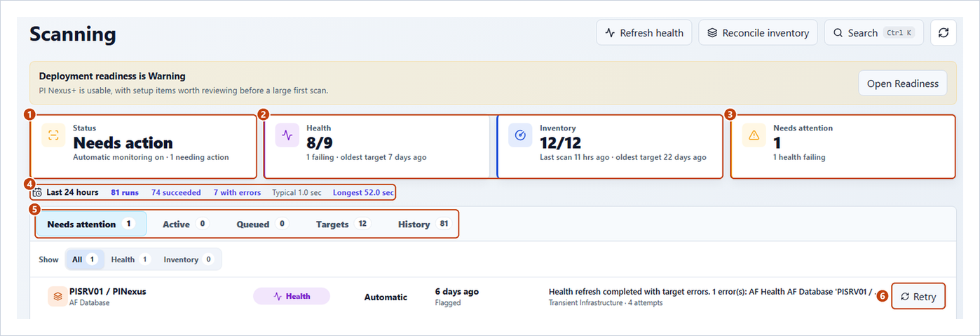The image size is (980, 336).
Task: Click PISRV01 / PINexus target name
Action: 108,291
